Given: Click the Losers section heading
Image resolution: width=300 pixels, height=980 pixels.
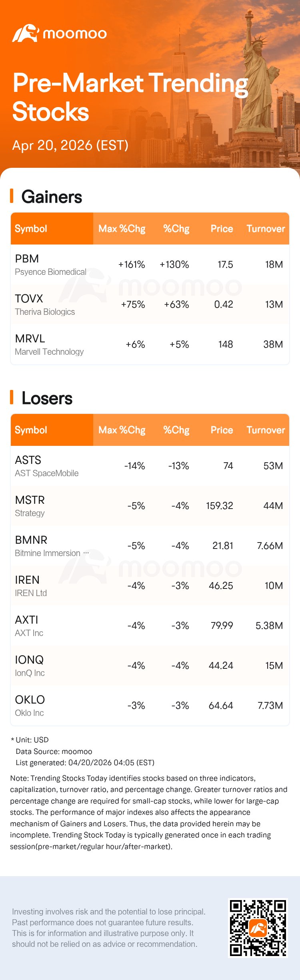Looking at the screenshot, I should (x=47, y=398).
